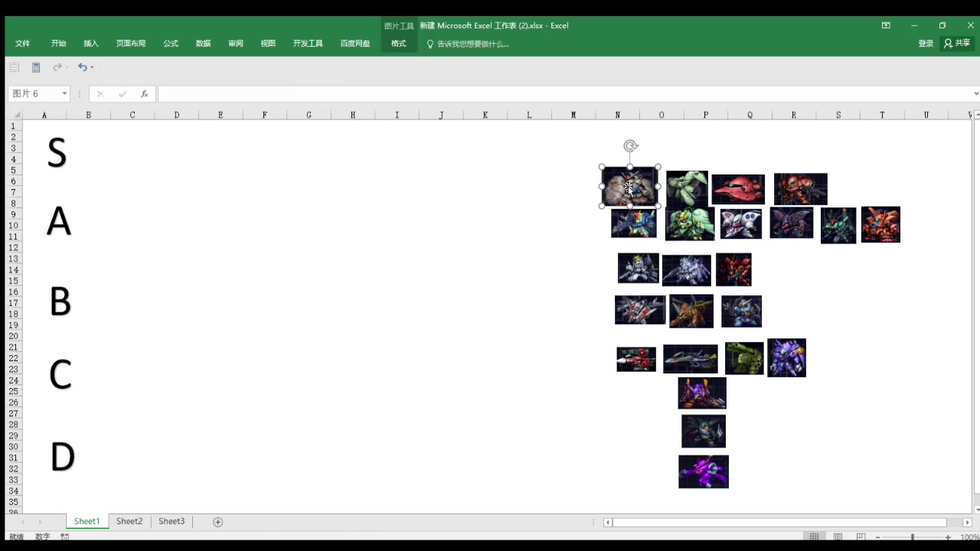This screenshot has height=551, width=980.
Task: Click the B tier label
Action: [x=60, y=302]
